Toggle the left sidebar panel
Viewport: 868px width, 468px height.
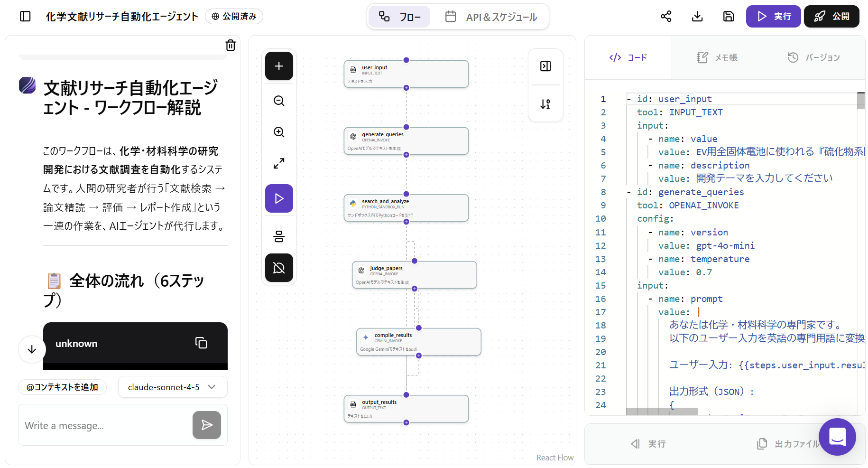coord(25,17)
